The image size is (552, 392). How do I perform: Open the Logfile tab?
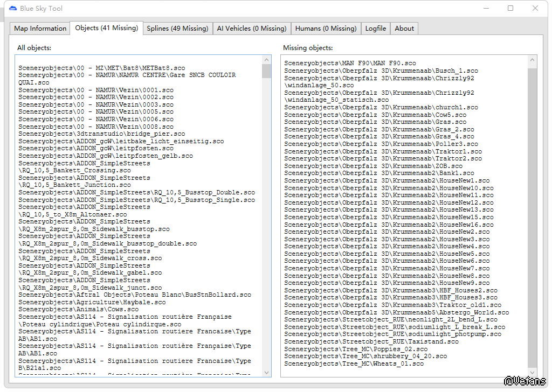point(375,29)
